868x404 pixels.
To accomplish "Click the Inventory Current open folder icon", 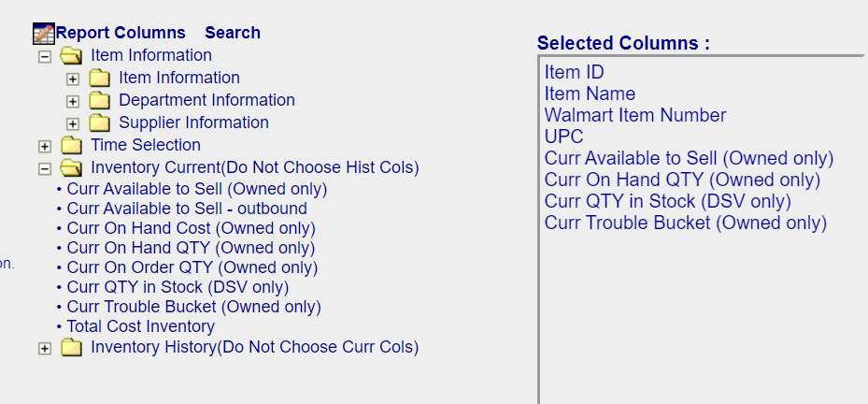I will coord(71,168).
